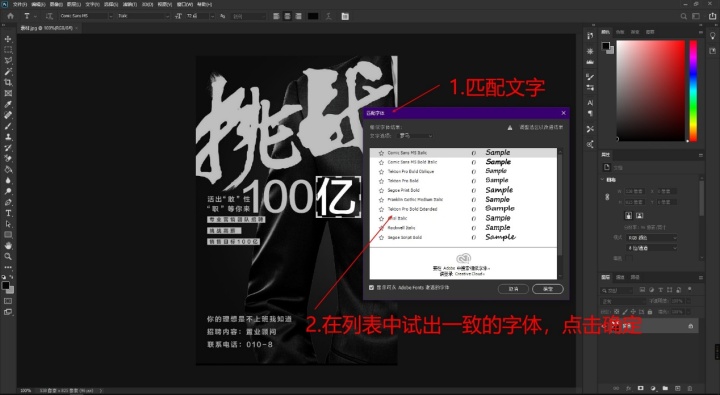Open Character and Paragraph panels icon
Image resolution: width=720 pixels, height=395 pixels.
(345, 16)
